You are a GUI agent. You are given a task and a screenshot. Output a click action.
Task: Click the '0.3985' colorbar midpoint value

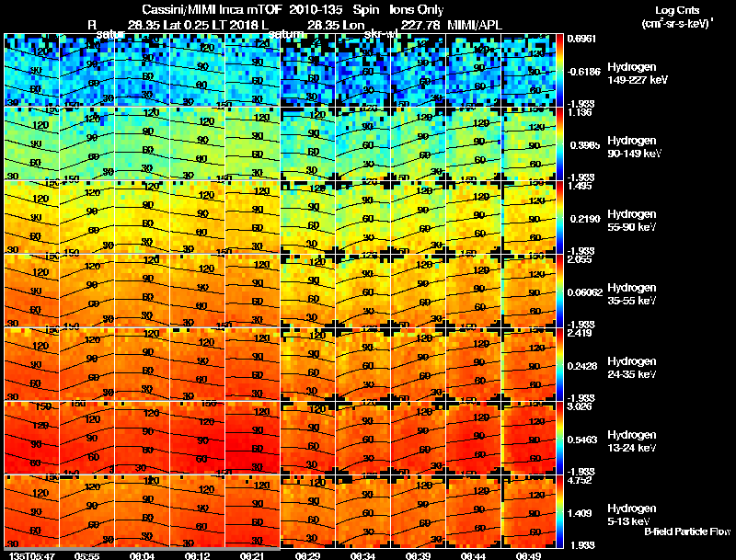pyautogui.click(x=585, y=145)
